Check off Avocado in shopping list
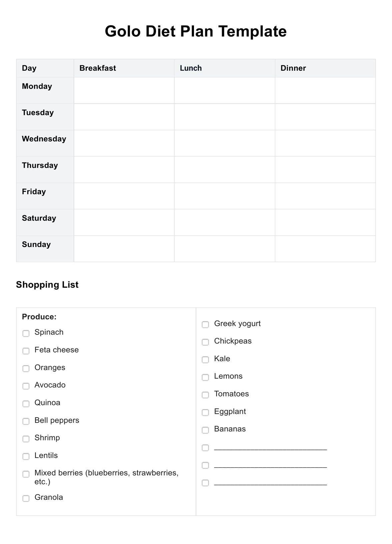This screenshot has height=544, width=392. click(26, 386)
